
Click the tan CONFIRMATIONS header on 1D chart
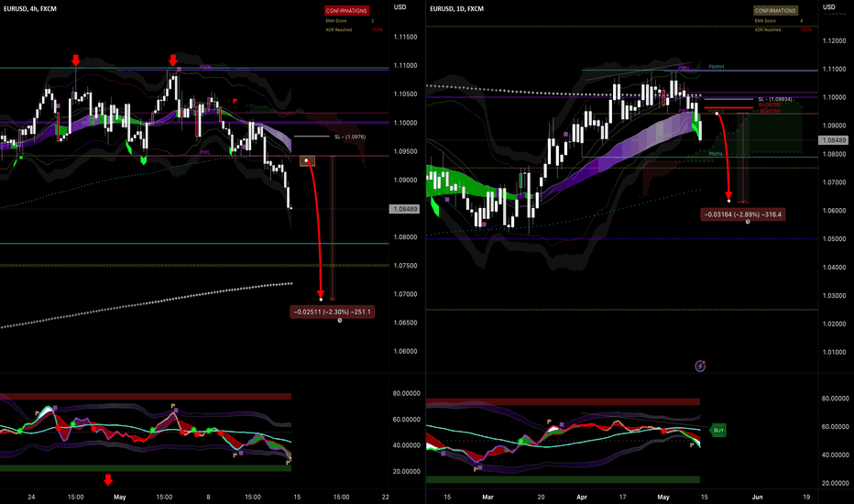(775, 10)
